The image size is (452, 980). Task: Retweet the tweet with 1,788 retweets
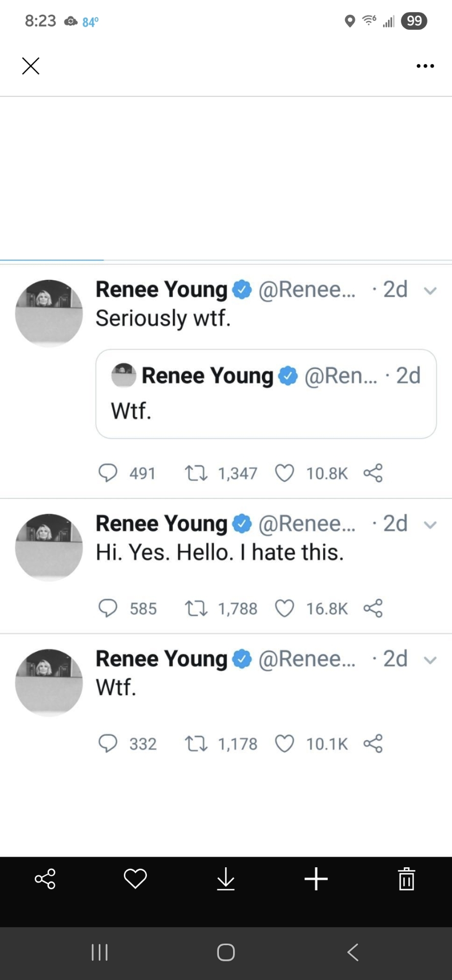196,609
